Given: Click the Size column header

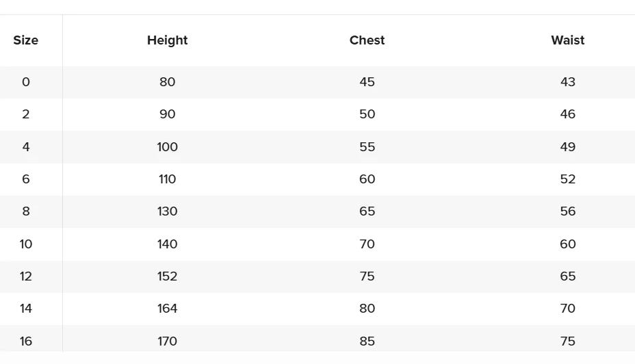Looking at the screenshot, I should tap(26, 40).
